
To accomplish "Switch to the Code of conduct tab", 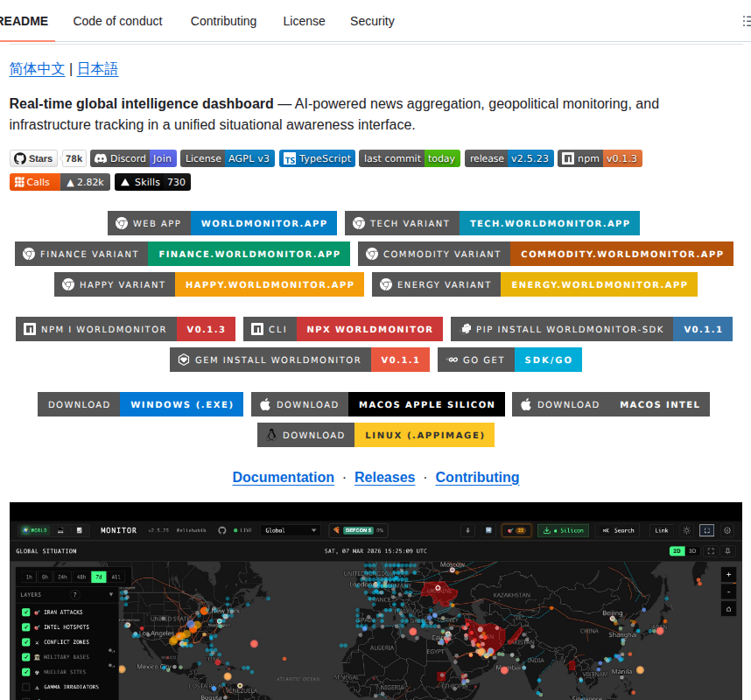I will coord(117,21).
